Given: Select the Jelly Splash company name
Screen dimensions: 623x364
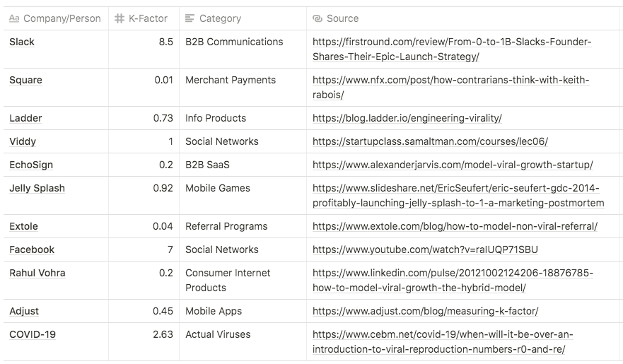Looking at the screenshot, I should [x=37, y=188].
